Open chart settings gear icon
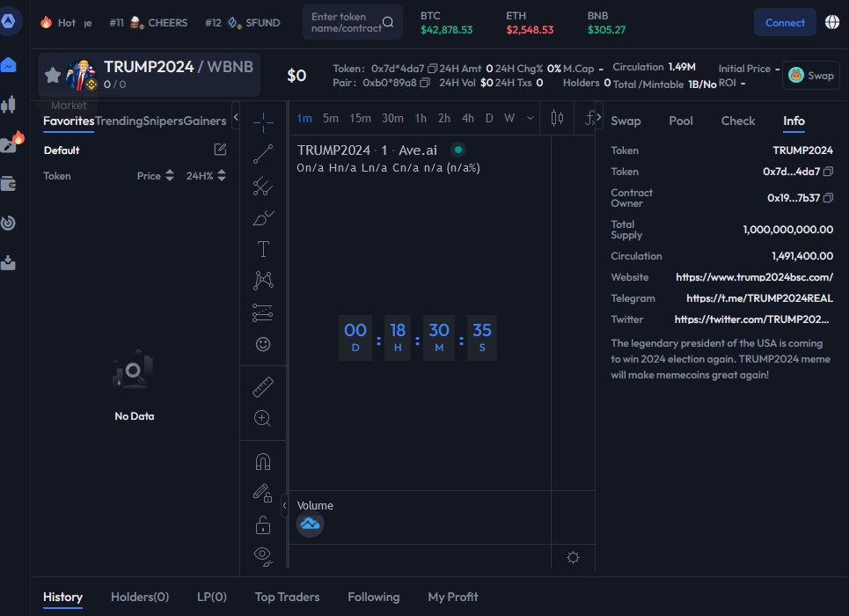The image size is (849, 616). [x=574, y=558]
